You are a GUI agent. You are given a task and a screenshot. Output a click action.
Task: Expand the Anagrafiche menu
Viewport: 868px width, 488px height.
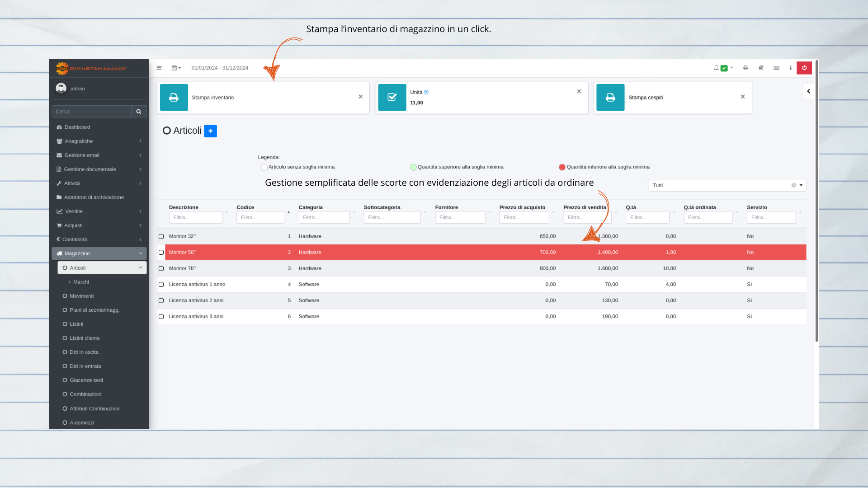pyautogui.click(x=99, y=141)
